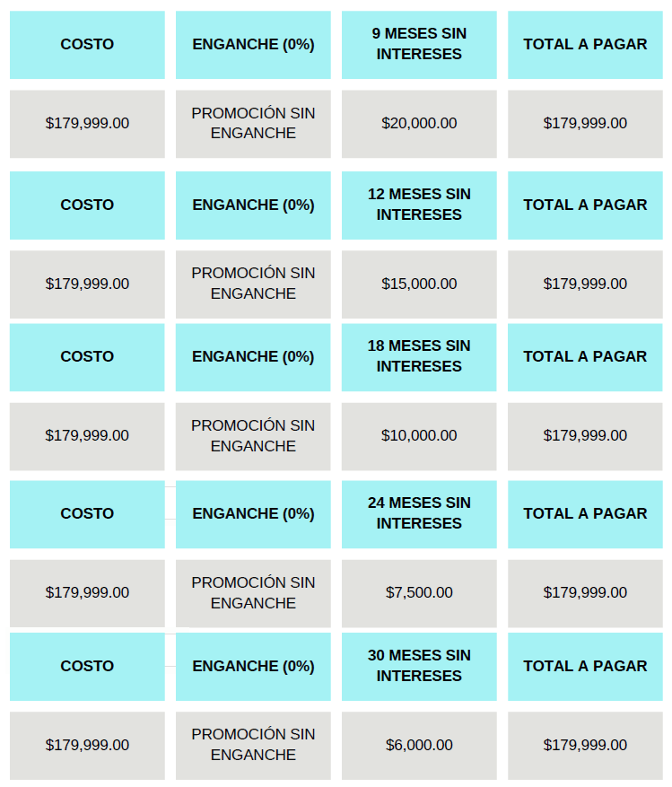The height and width of the screenshot is (787, 672).
Task: Click the 18 MESES SIN INTERESES header
Action: click(419, 357)
